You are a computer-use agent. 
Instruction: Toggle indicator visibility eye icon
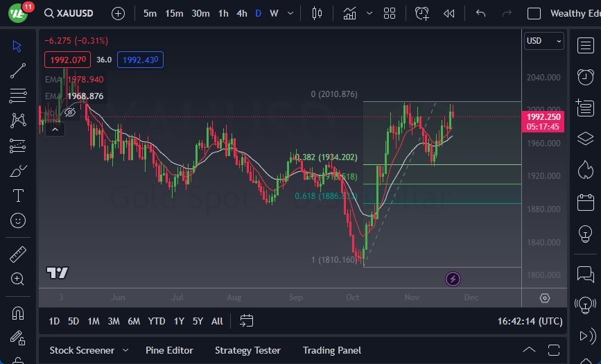point(69,112)
